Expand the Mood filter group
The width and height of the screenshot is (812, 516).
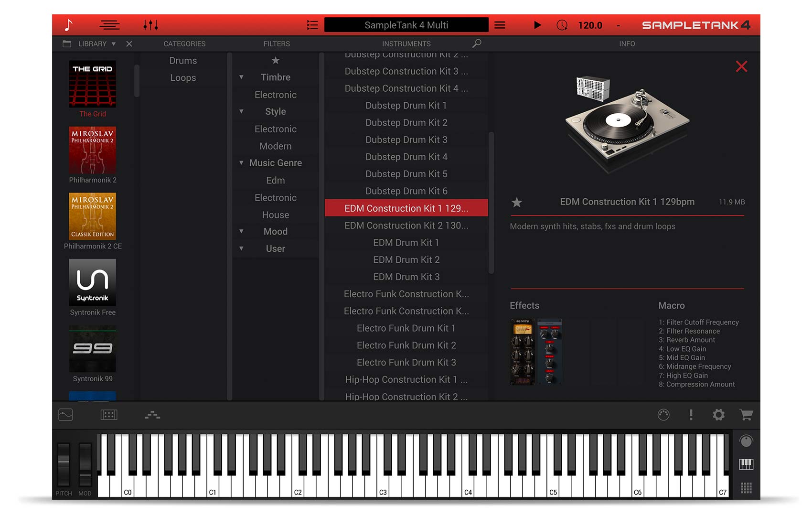tap(242, 232)
